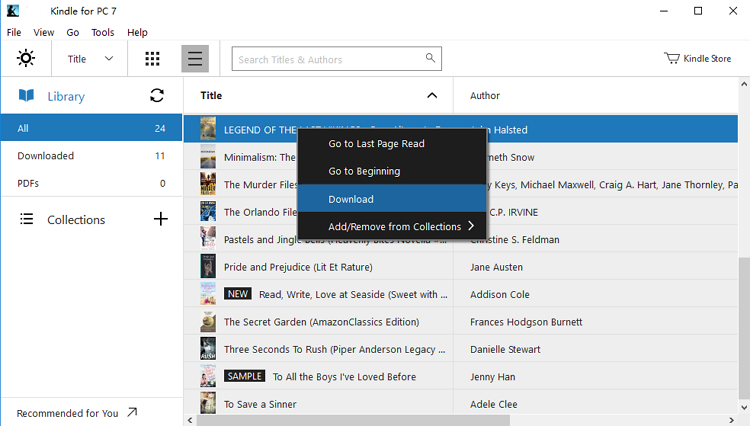
Task: Click the Collections heading
Action: pos(76,219)
